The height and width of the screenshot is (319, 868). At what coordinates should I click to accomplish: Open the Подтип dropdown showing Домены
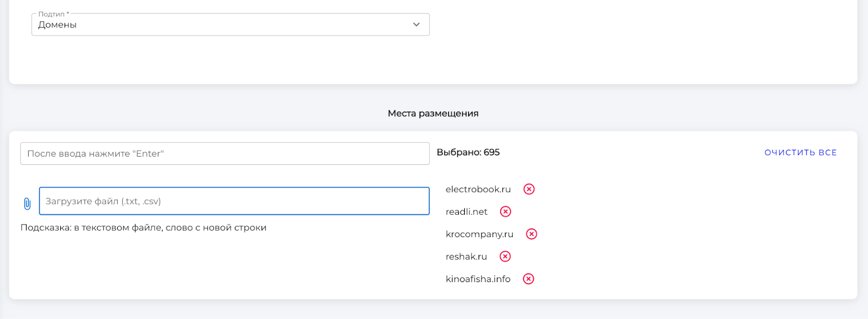pyautogui.click(x=231, y=24)
